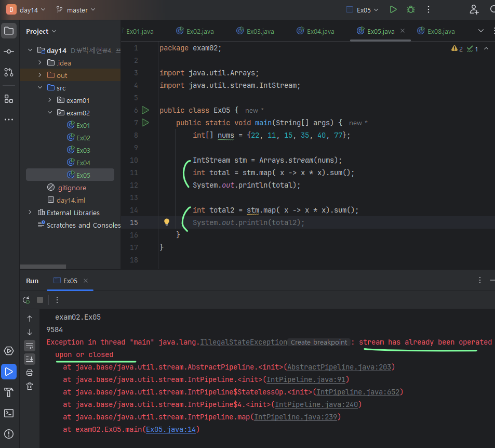Show more tool windows ellipsis

(x=9, y=120)
